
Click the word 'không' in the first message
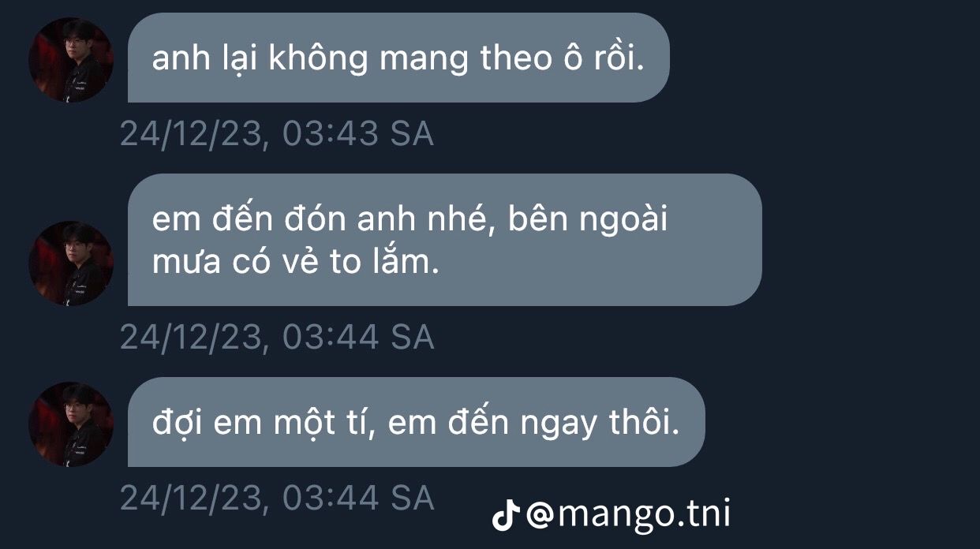pos(318,59)
